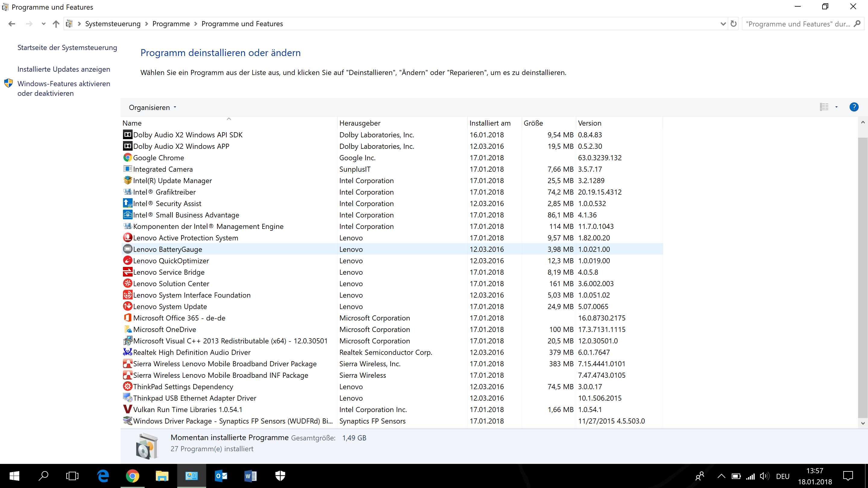This screenshot has width=868, height=488.
Task: Expand the breadcrumb arrow after Programme
Action: (195, 24)
